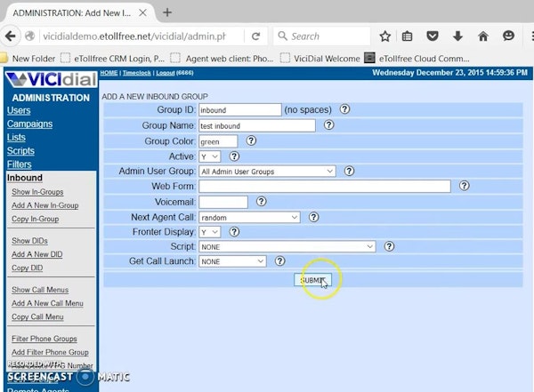The height and width of the screenshot is (392, 534).
Task: Open help for Group ID field
Action: [x=344, y=109]
